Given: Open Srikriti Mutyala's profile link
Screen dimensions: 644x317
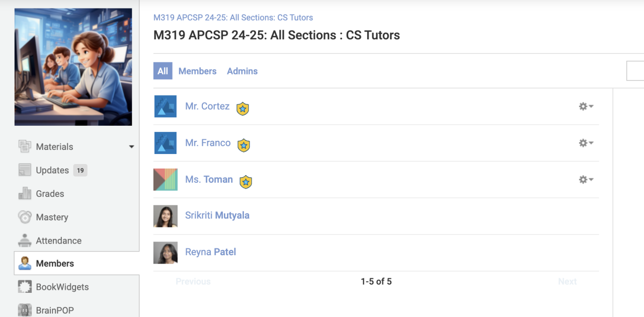Looking at the screenshot, I should click(217, 215).
